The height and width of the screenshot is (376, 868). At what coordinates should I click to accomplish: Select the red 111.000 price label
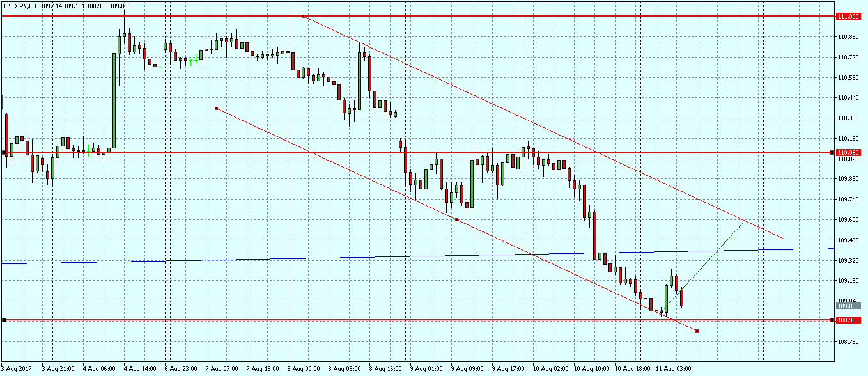[x=848, y=17]
